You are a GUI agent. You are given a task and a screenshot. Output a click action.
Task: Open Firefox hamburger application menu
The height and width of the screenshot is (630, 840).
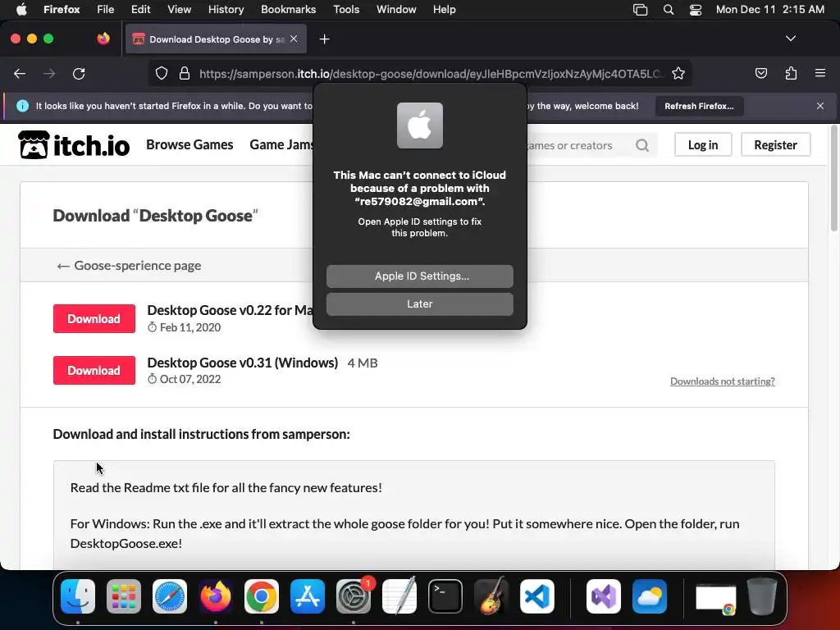tap(820, 73)
